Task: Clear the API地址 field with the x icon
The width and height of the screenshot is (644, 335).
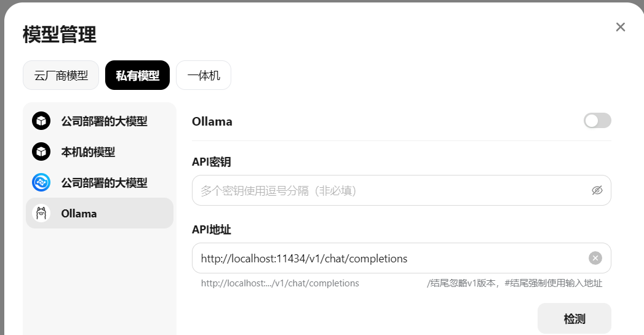Action: pos(595,258)
